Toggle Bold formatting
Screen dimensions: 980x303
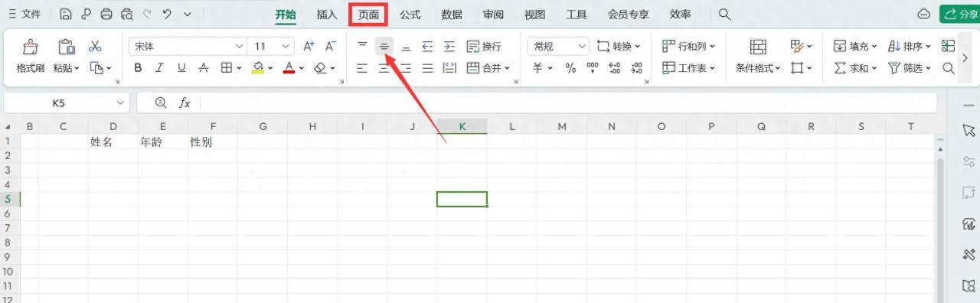[x=139, y=68]
